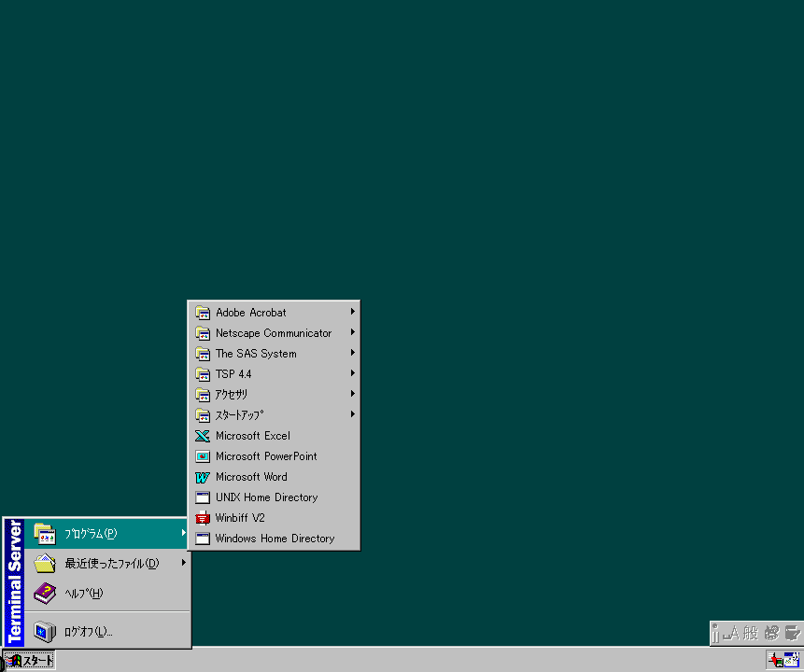Click the IME input mode A icon

pos(732,633)
